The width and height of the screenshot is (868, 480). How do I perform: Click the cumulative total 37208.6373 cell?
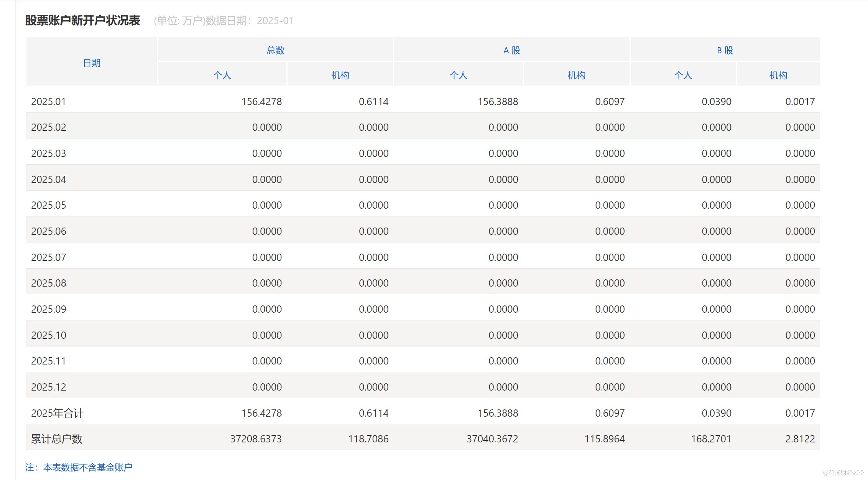click(256, 439)
